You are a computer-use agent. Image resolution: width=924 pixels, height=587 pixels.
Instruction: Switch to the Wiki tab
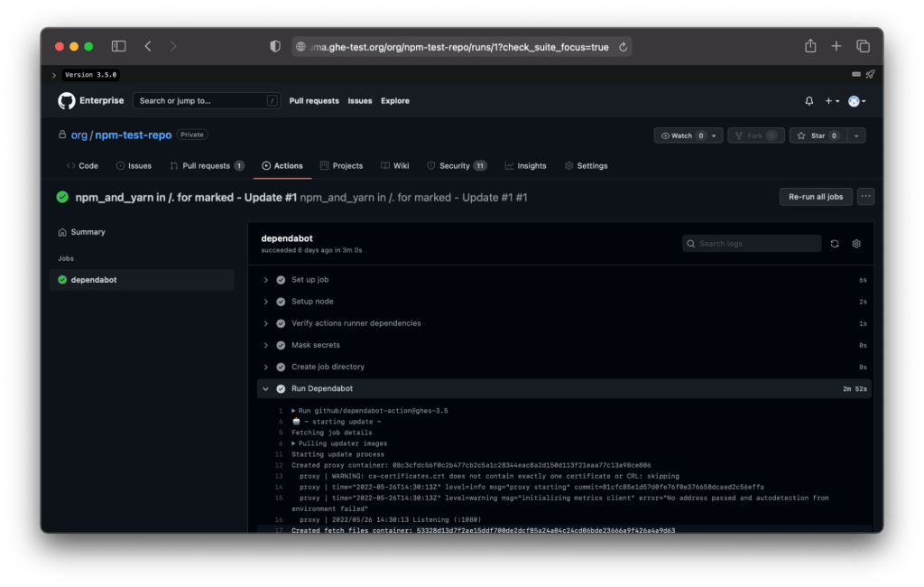point(395,166)
